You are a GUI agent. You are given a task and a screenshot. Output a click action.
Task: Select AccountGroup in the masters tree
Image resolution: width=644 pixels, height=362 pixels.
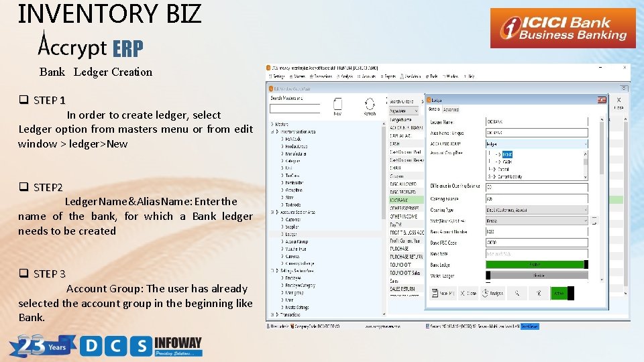click(x=297, y=242)
